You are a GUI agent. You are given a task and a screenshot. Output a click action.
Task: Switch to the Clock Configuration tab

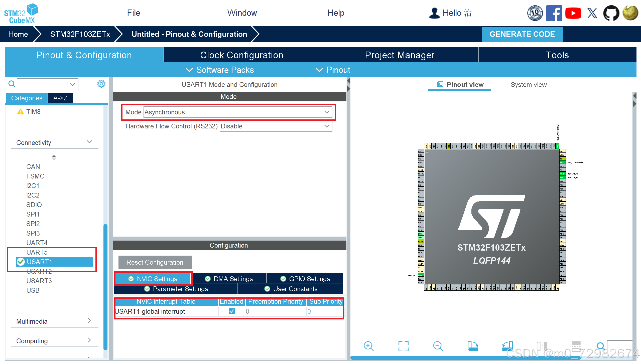241,55
